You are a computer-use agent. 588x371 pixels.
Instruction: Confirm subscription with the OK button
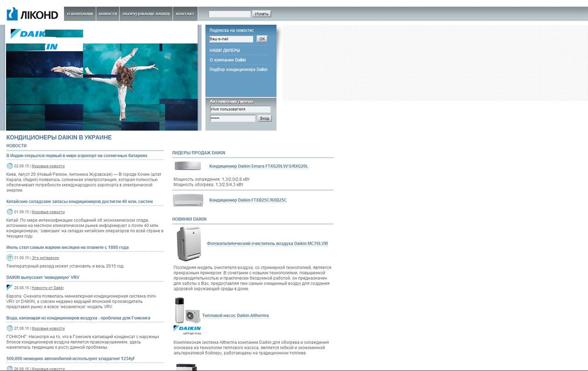(x=262, y=39)
